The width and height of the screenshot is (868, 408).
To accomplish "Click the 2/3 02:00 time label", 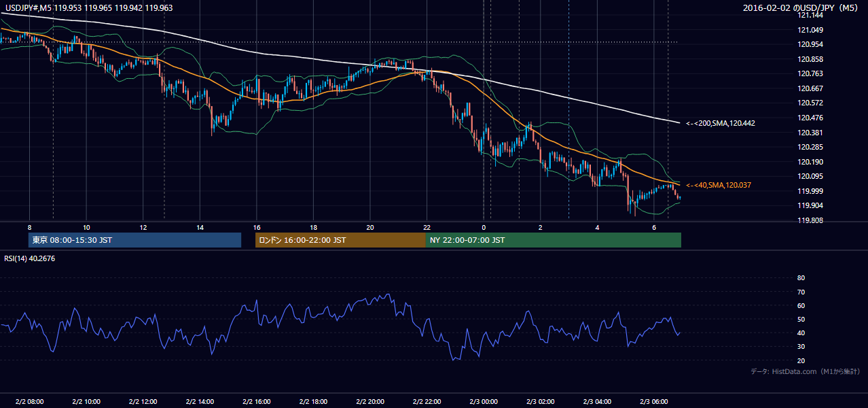I will [x=541, y=402].
